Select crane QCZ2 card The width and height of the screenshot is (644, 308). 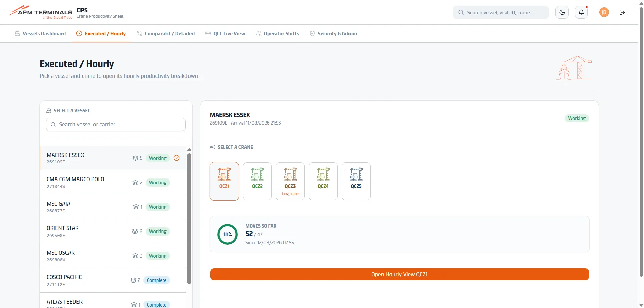pos(257,181)
